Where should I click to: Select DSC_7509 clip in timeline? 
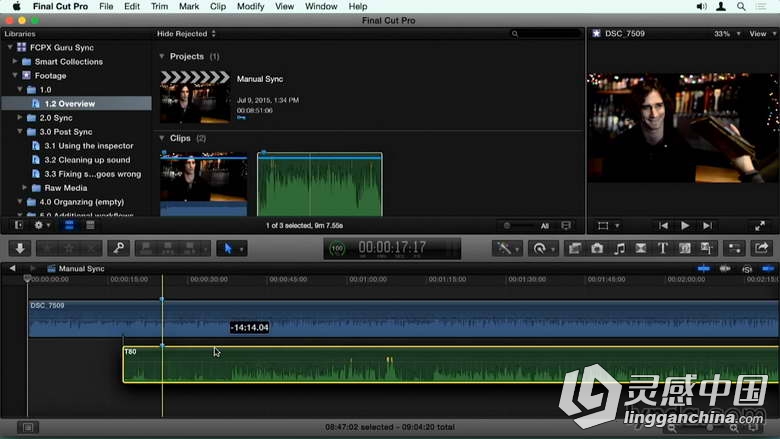(x=403, y=318)
